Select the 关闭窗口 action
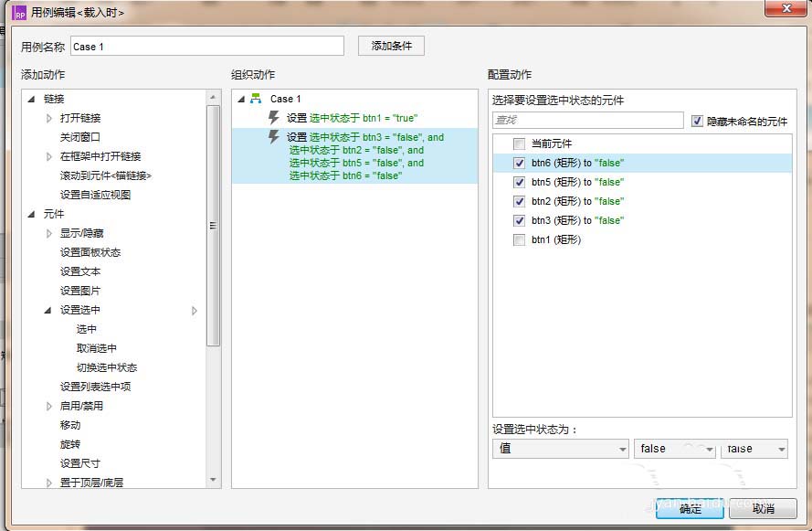The height and width of the screenshot is (531, 812). coord(79,137)
